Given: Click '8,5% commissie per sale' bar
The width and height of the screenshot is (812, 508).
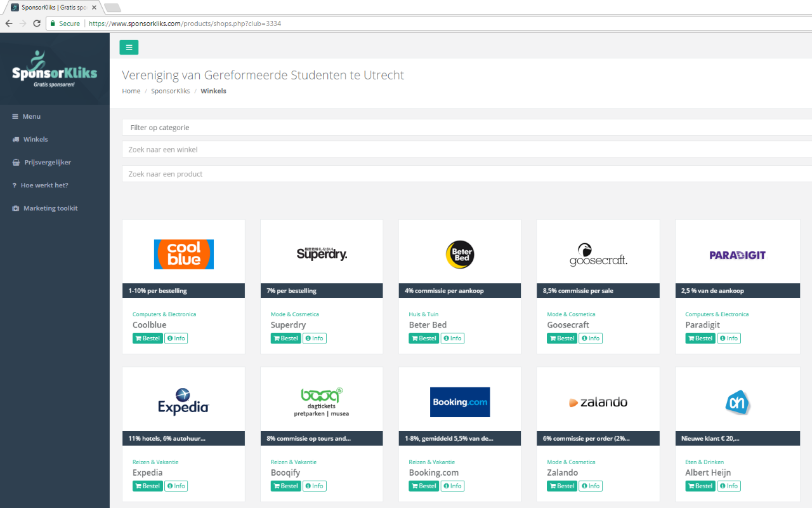Looking at the screenshot, I should point(598,290).
